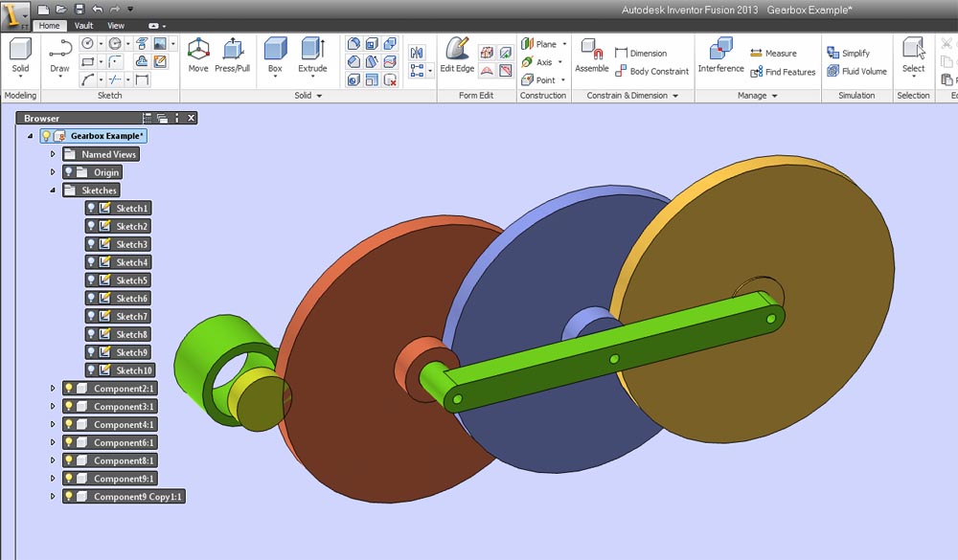
Task: Click the Undo arrow in quick access toolbar
Action: pos(97,10)
